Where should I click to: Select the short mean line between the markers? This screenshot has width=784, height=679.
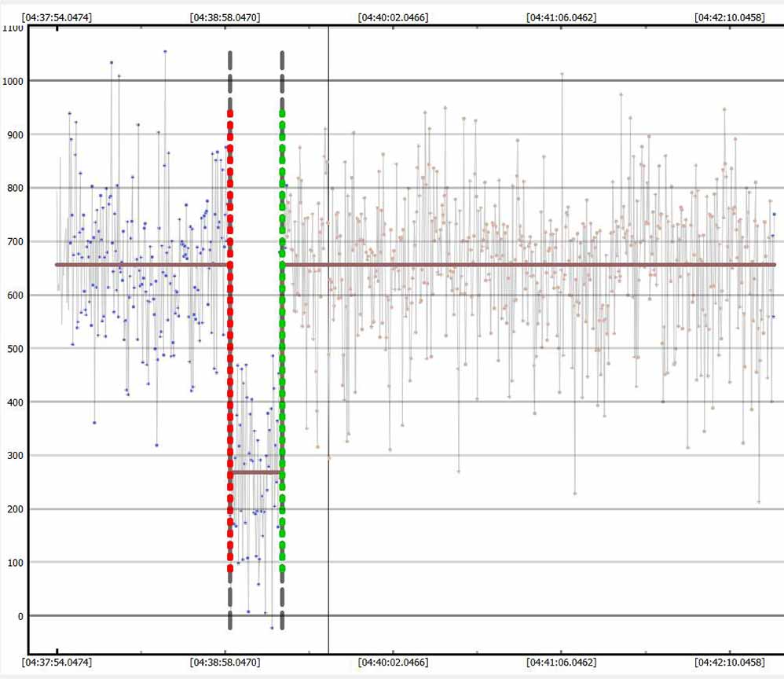pyautogui.click(x=256, y=472)
